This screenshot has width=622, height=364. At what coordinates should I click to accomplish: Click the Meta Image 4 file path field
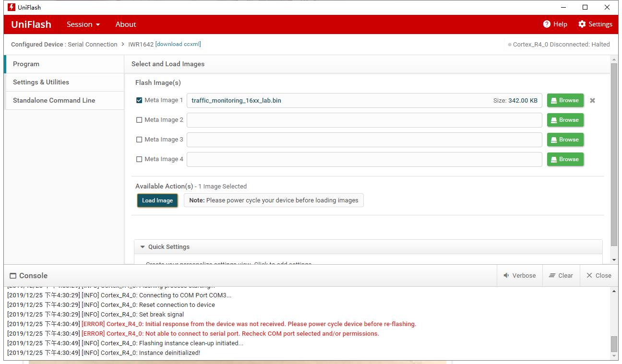[x=364, y=160]
